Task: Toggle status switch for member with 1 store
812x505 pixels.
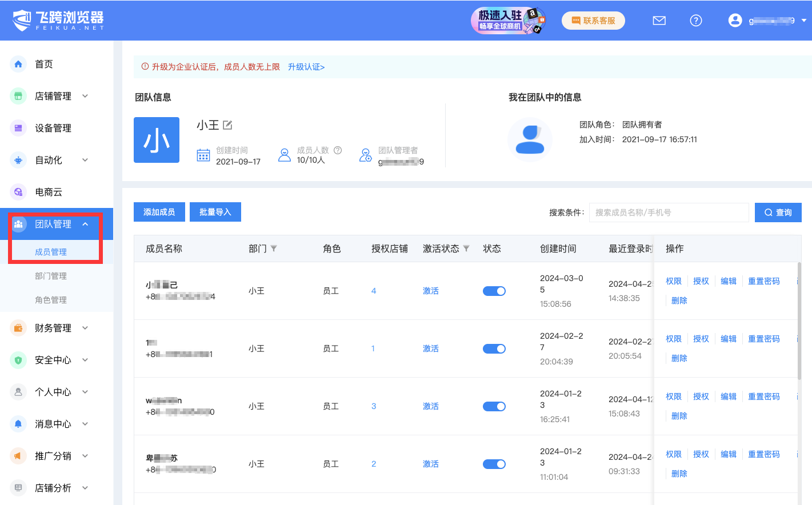Action: [494, 349]
